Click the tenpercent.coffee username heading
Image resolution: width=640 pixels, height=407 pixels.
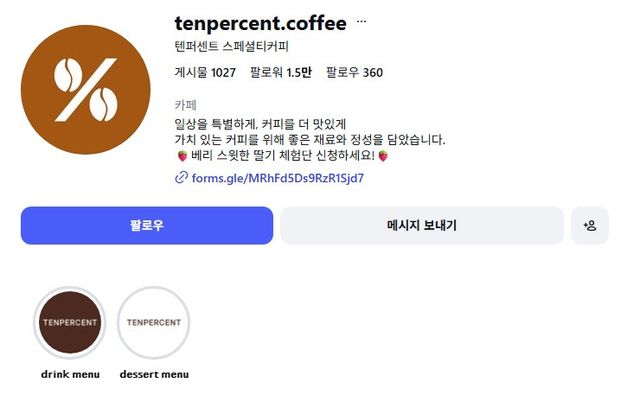(x=260, y=22)
